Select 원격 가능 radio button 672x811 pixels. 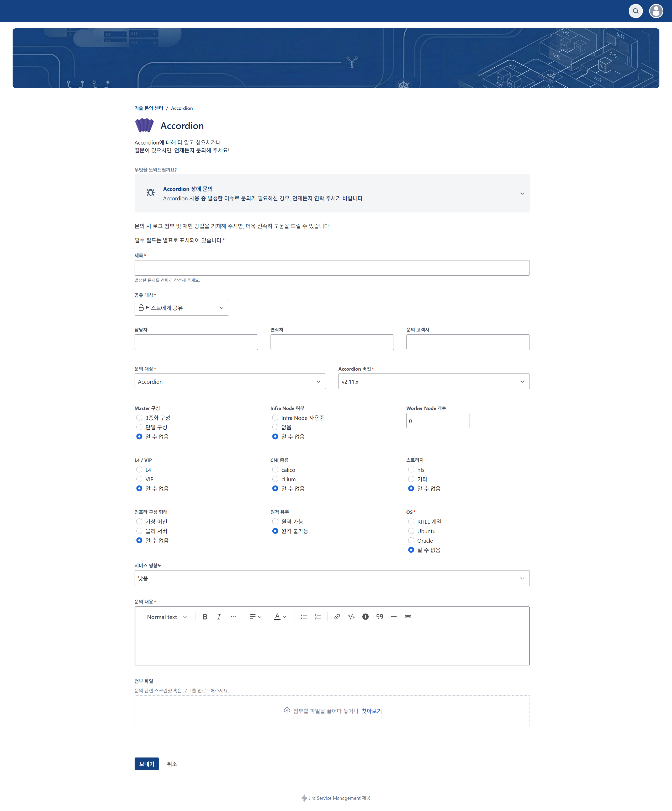[275, 521]
